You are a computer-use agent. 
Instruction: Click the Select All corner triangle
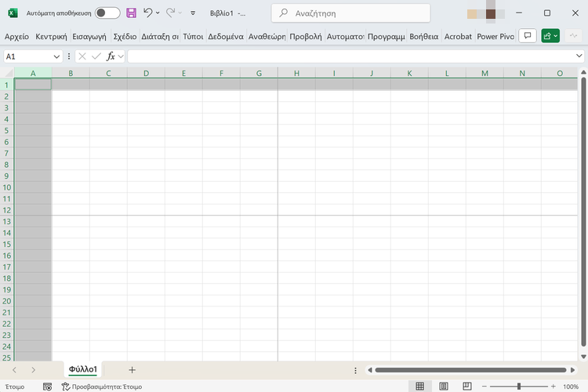pos(9,73)
